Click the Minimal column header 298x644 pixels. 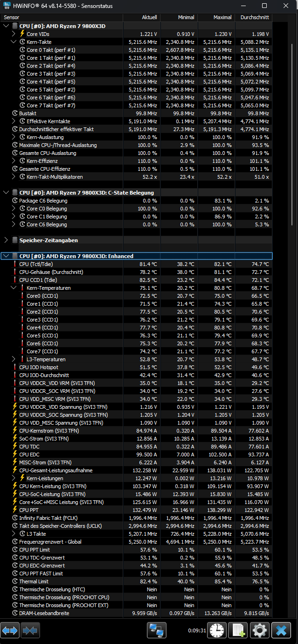pyautogui.click(x=179, y=17)
